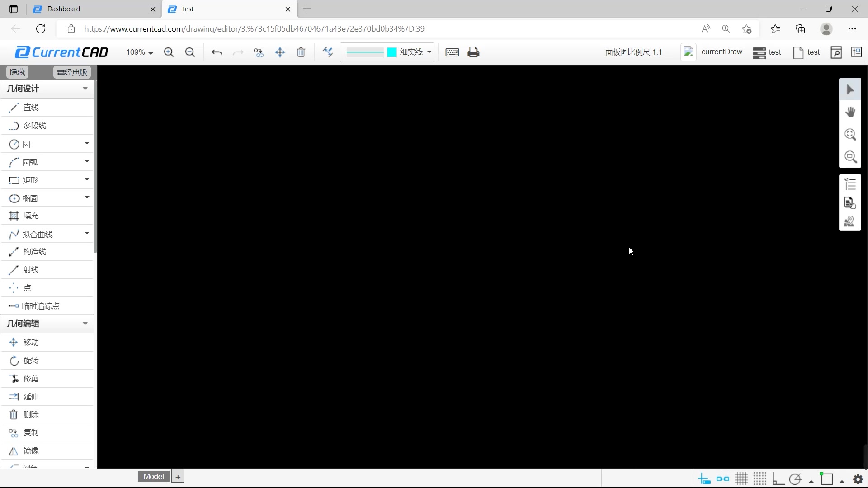Open settings gear in status bar
The width and height of the screenshot is (868, 488).
[x=858, y=479]
